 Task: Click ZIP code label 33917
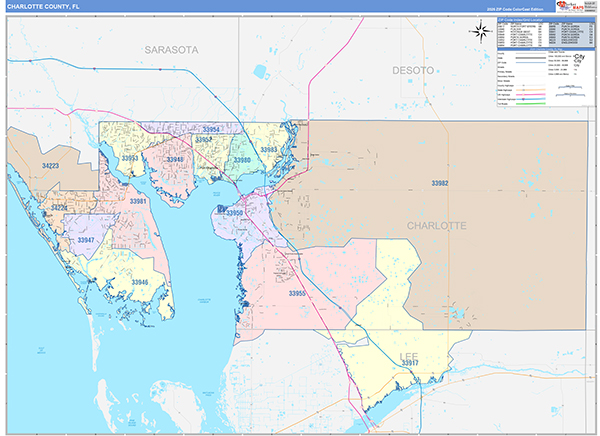(x=410, y=363)
